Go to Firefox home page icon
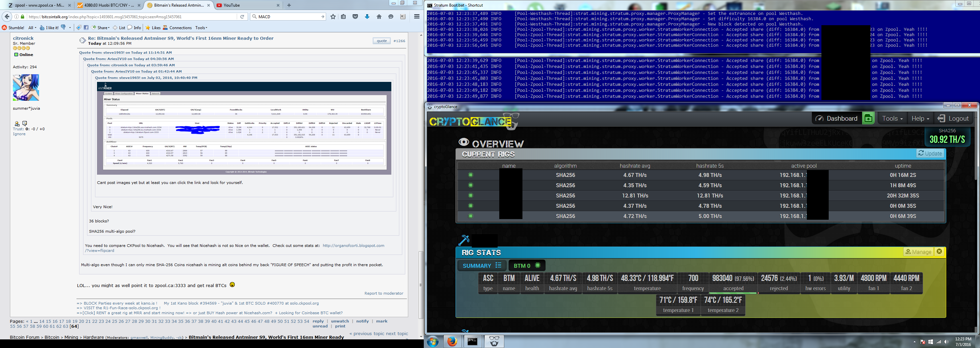The height and width of the screenshot is (348, 980). (379, 17)
